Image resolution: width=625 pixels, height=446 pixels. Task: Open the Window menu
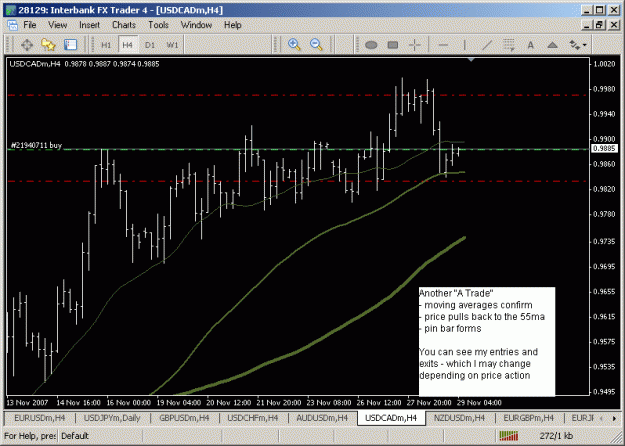coord(197,25)
